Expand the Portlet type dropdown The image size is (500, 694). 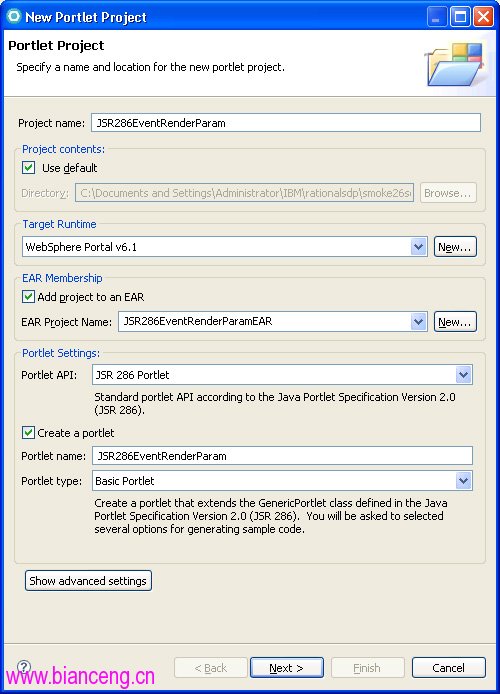[x=463, y=481]
